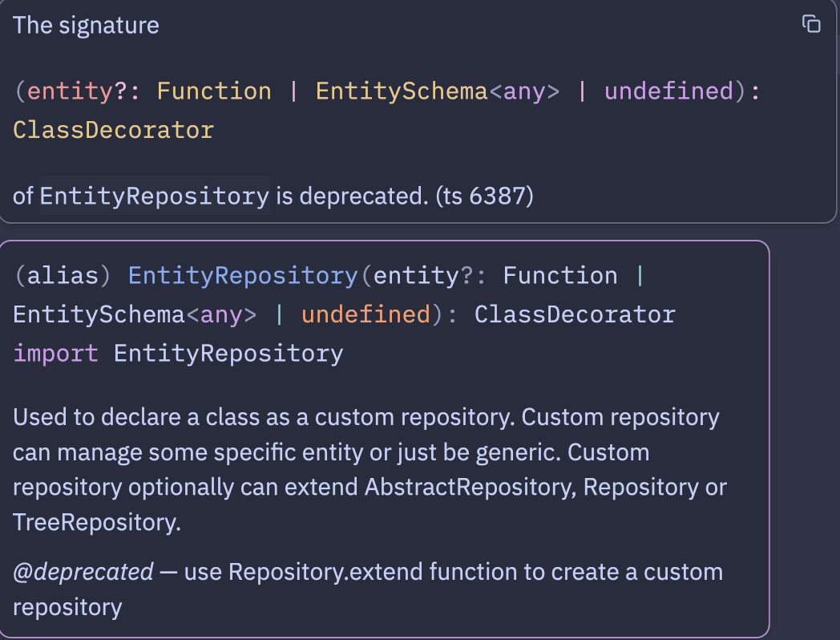
Task: Click "EntityRepository" in the "is deprecated" line
Action: pos(154,196)
